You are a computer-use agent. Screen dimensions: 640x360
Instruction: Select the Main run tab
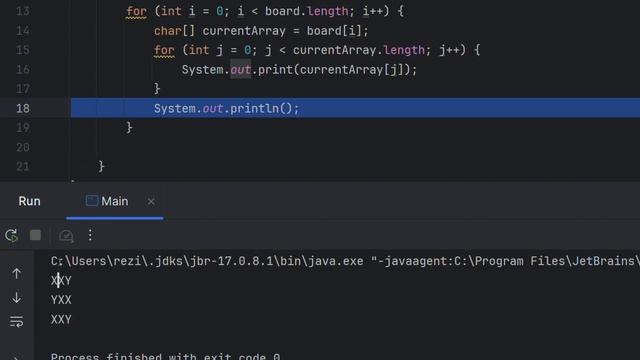point(107,201)
